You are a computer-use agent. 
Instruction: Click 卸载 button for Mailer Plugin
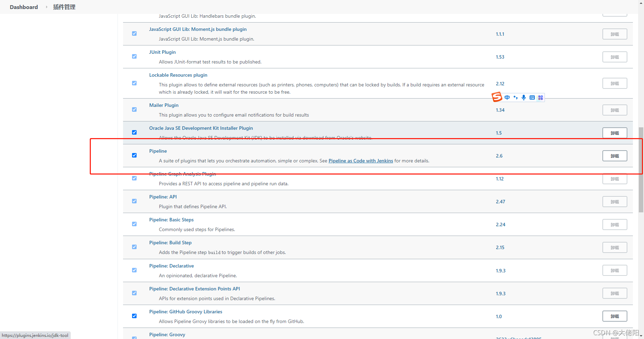coord(615,110)
